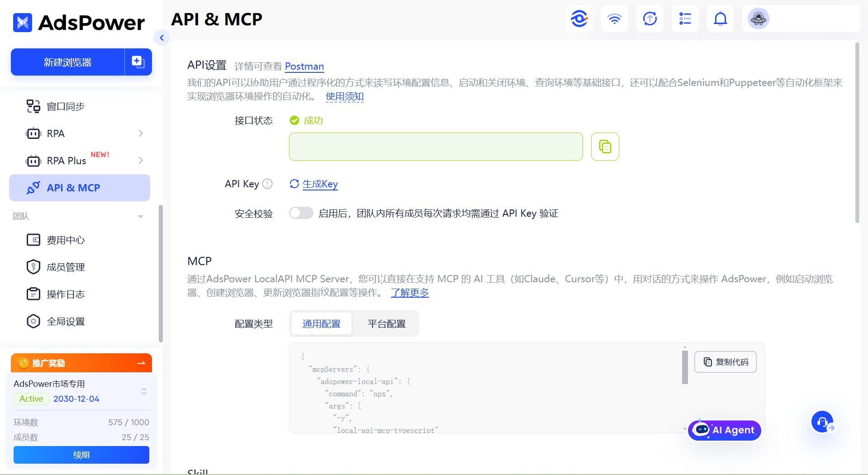Click the refresh icon beside 生成Key
The image size is (868, 475).
(294, 184)
